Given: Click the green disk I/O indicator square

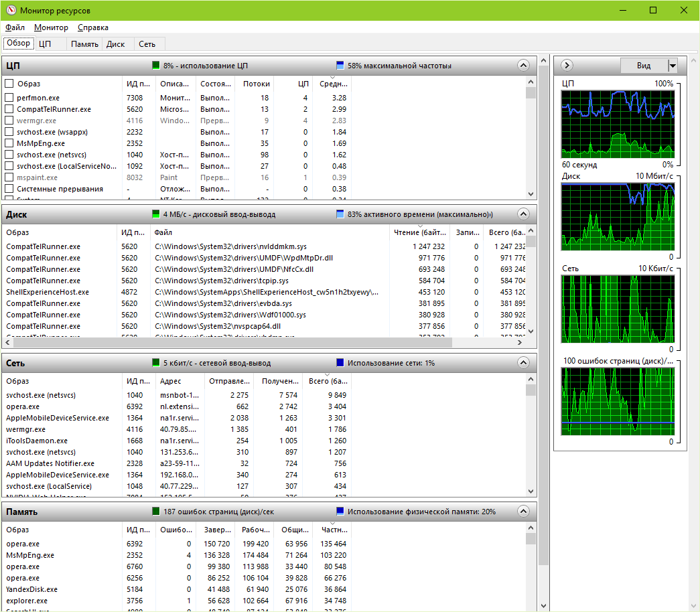Looking at the screenshot, I should (156, 214).
